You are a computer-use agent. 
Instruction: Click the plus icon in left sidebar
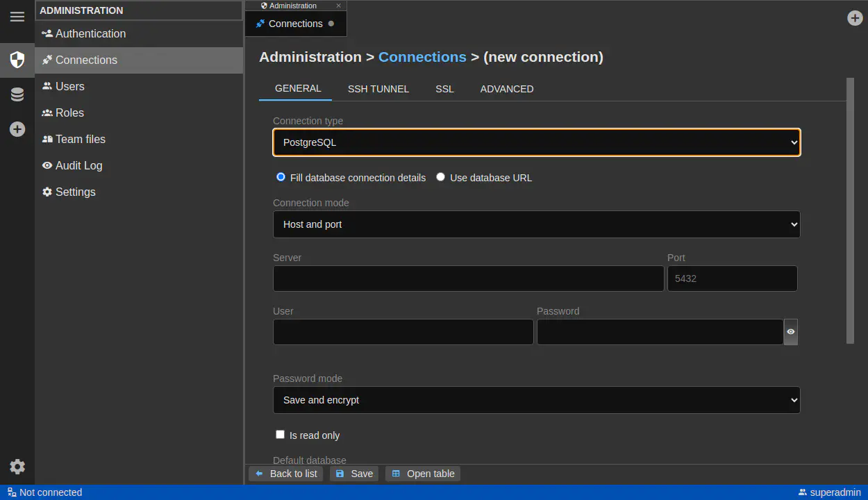[17, 129]
